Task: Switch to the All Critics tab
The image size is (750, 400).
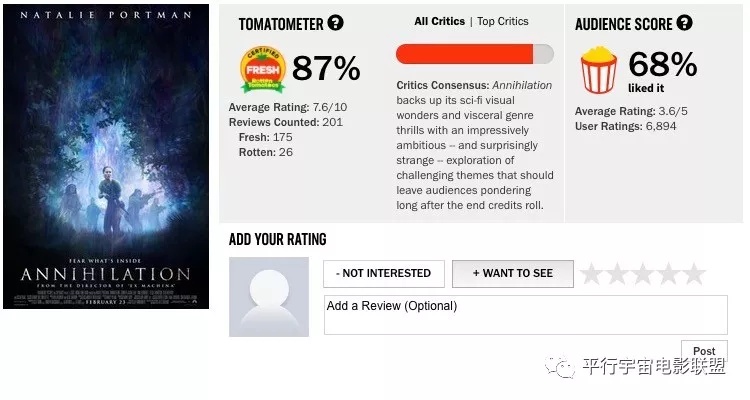Action: 440,22
